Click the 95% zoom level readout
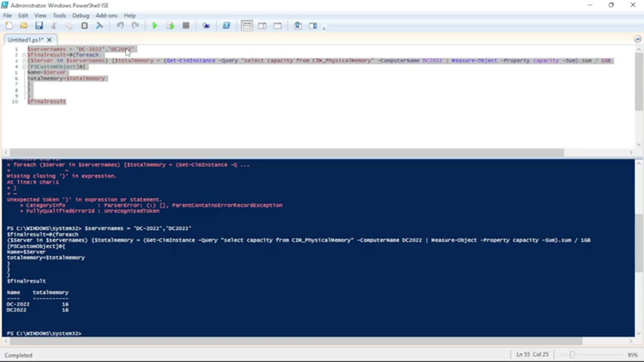Viewport: 644px width, 362px height. click(633, 354)
